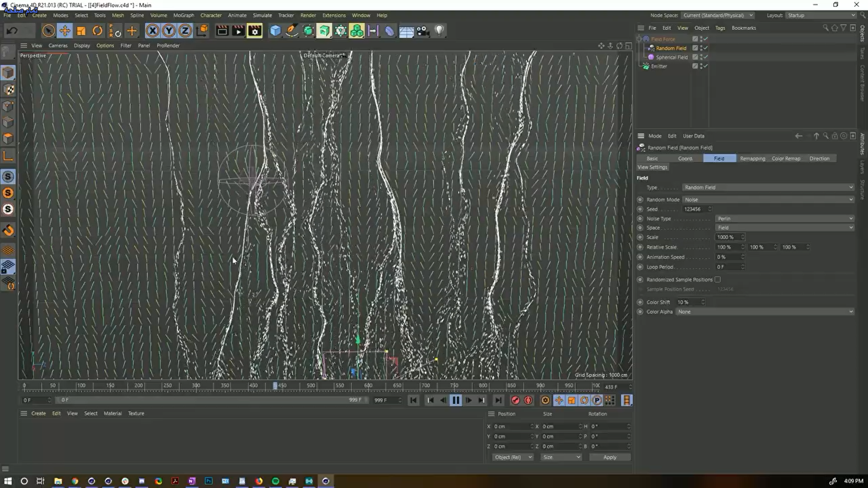The height and width of the screenshot is (488, 868).
Task: Open Material Manager Create menu
Action: click(x=38, y=413)
